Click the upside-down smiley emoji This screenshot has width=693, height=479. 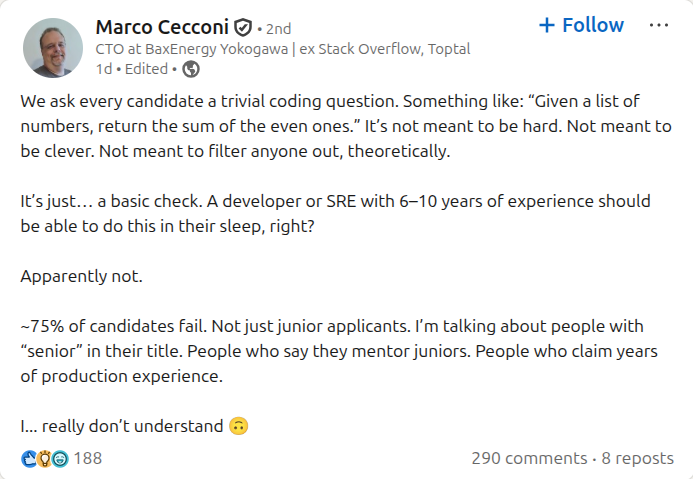pyautogui.click(x=238, y=426)
